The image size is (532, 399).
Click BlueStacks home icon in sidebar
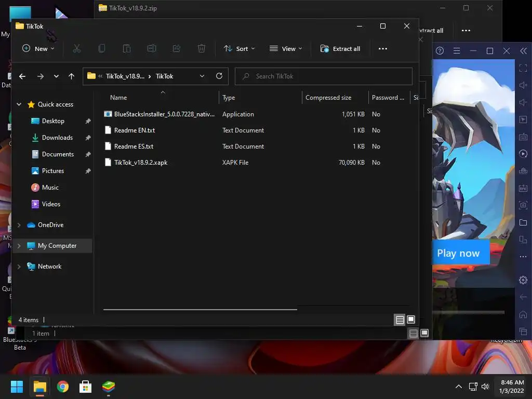(x=523, y=314)
